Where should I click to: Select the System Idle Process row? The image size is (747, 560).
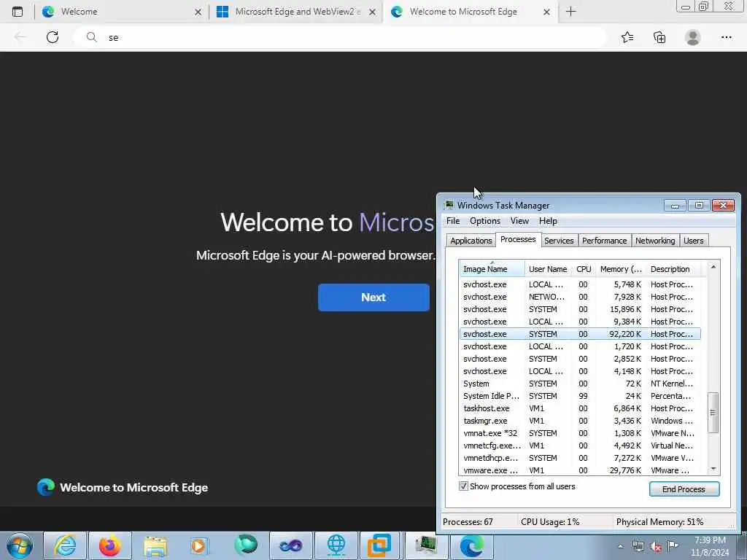pos(580,396)
